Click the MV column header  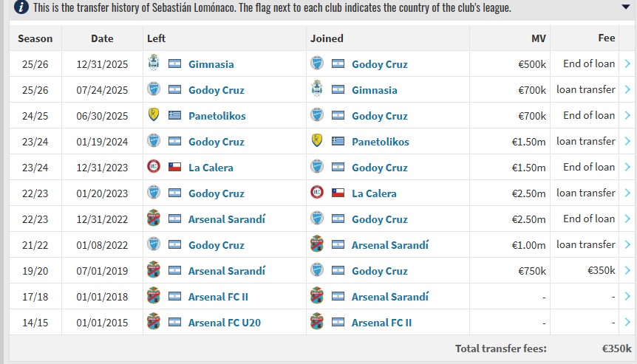[538, 38]
